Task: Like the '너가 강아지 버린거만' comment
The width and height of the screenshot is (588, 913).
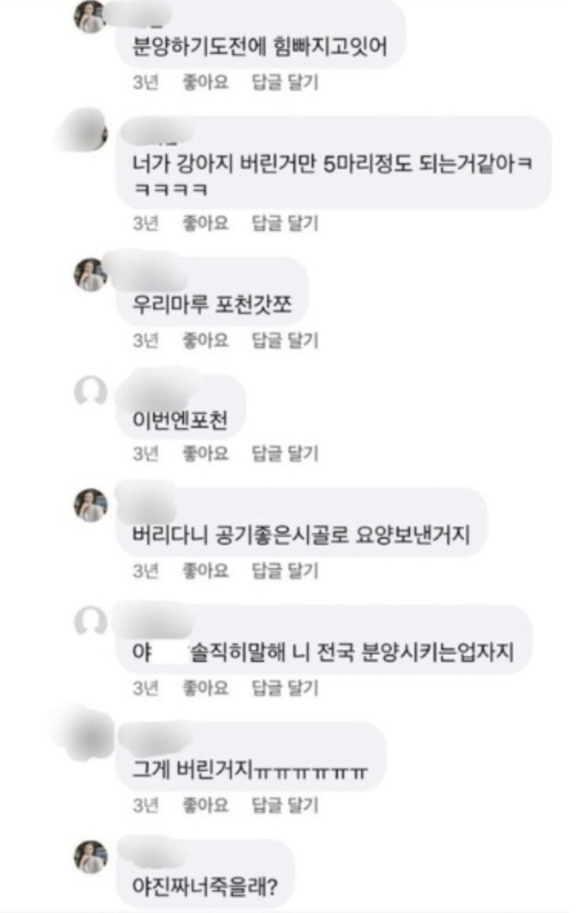Action: 205,223
